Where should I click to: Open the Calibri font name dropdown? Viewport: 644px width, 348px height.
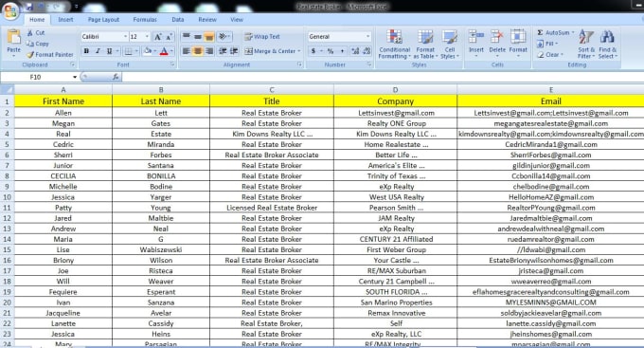point(125,37)
